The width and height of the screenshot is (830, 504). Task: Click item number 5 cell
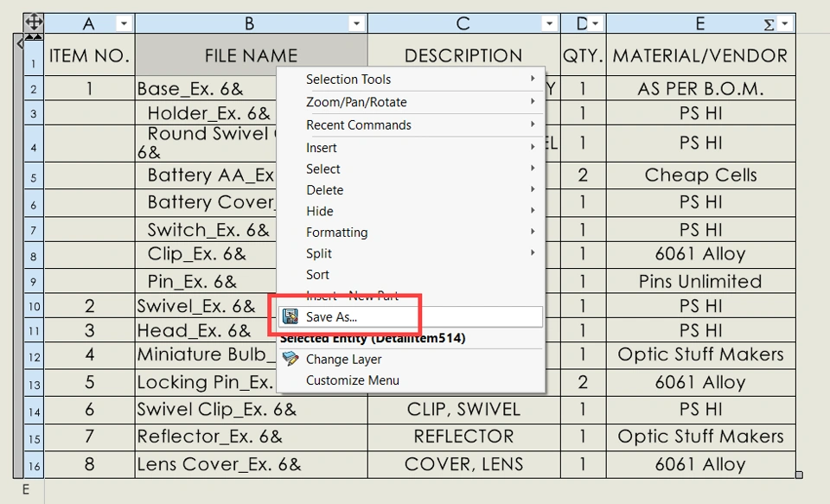pos(89,382)
